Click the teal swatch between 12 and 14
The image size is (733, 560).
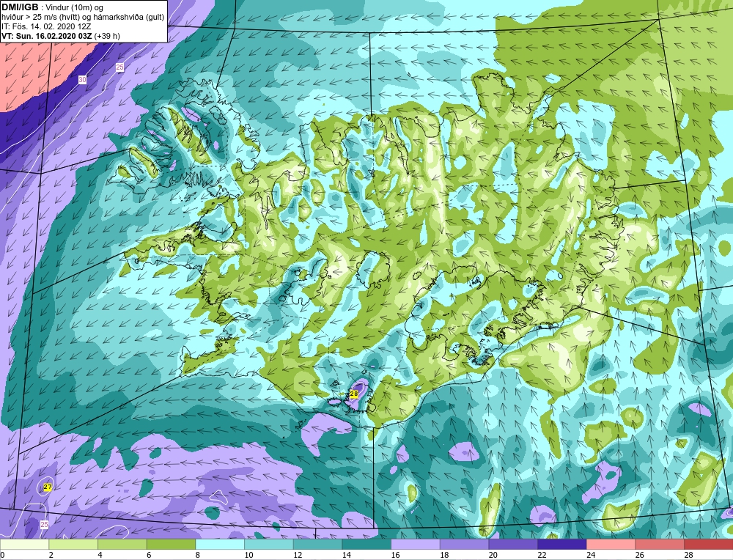pyautogui.click(x=317, y=545)
